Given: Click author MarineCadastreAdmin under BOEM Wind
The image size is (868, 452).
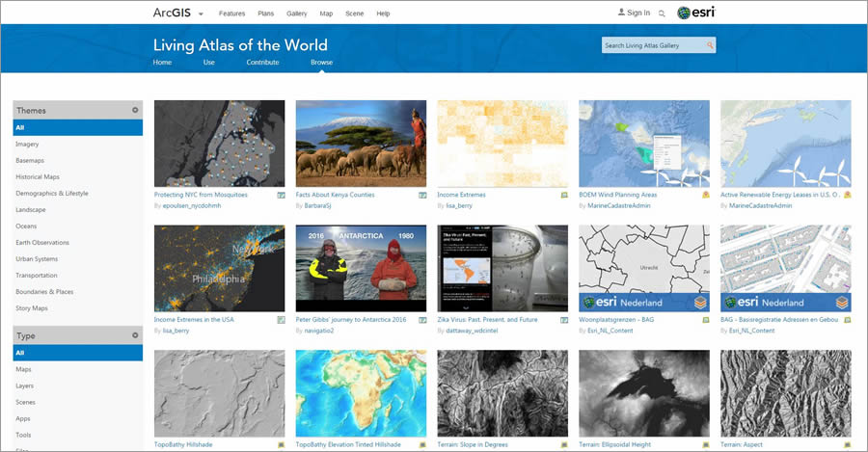Looking at the screenshot, I should 619,206.
